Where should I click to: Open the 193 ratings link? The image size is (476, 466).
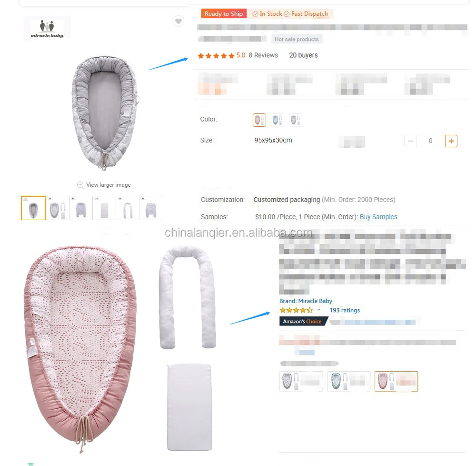pos(345,310)
